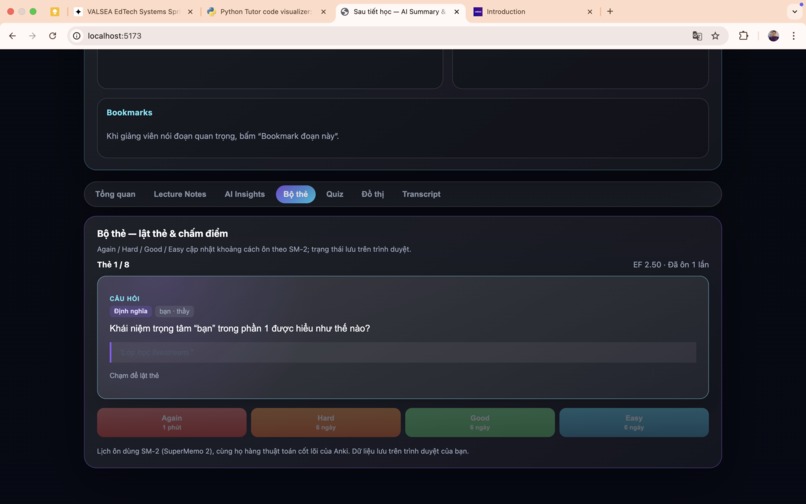Close the Python Tutor tab

[323, 11]
